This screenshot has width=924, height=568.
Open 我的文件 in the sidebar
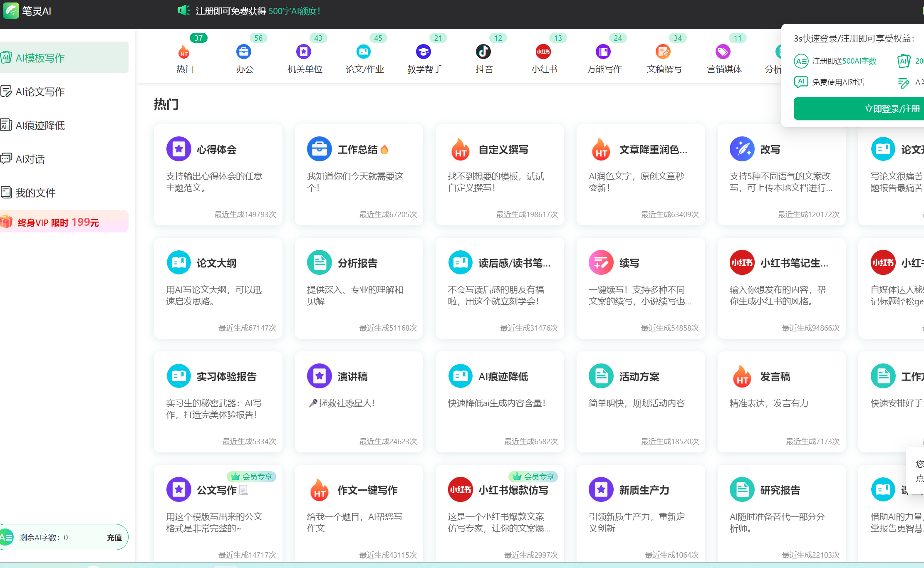(x=64, y=192)
